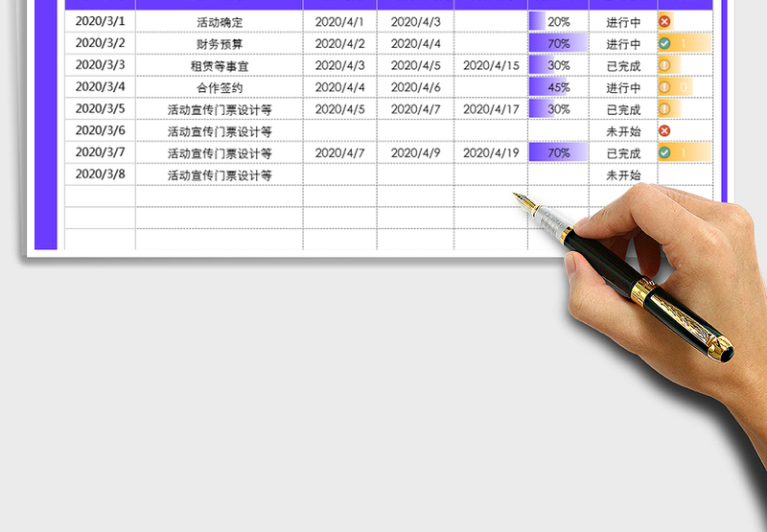Select the date cell 2020/3/2
The width and height of the screenshot is (767, 532).
101,43
